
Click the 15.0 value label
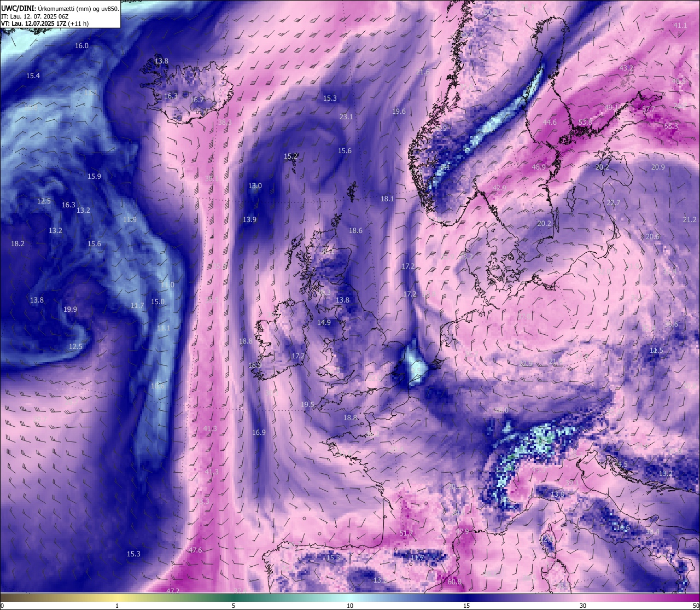[157, 302]
